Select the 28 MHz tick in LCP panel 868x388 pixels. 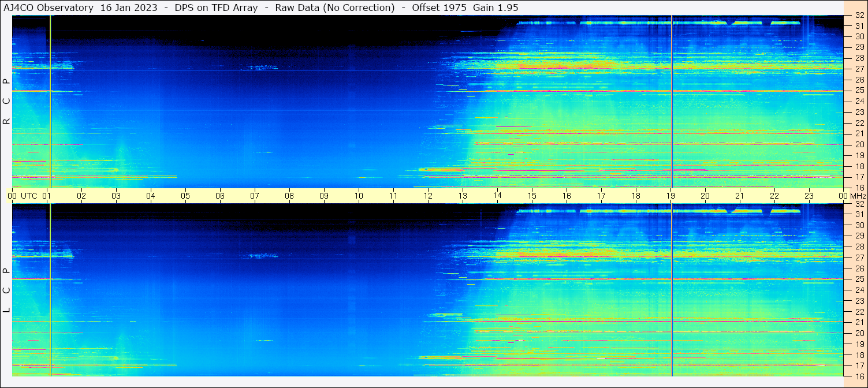[859, 247]
